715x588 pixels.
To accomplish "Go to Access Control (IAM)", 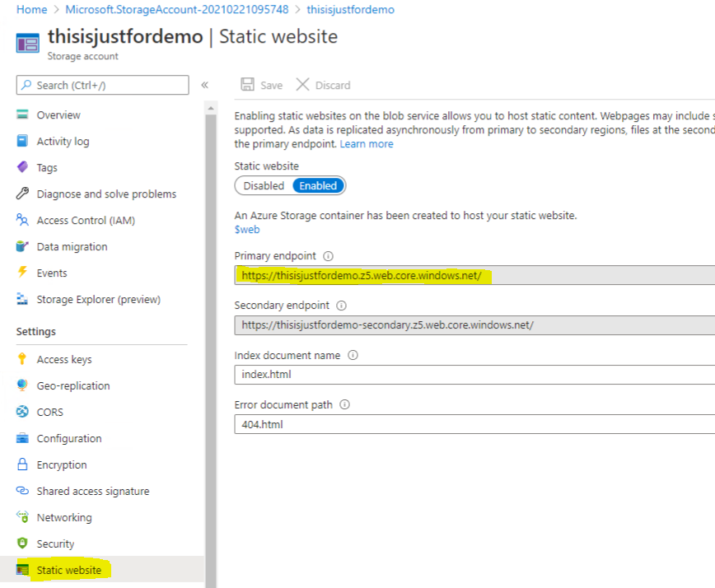I will pos(86,220).
